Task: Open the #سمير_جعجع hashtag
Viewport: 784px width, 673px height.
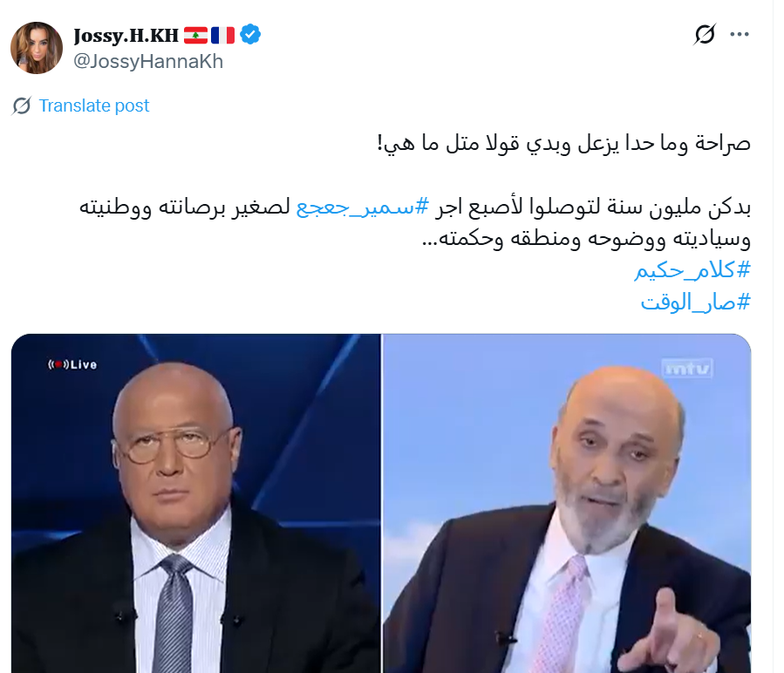Action: [363, 207]
